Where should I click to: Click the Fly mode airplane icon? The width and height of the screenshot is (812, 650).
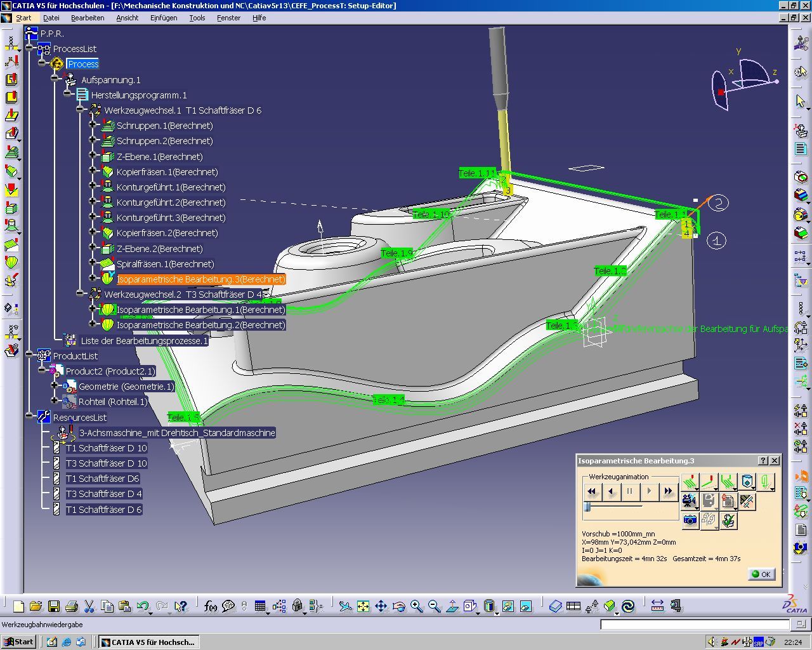345,606
